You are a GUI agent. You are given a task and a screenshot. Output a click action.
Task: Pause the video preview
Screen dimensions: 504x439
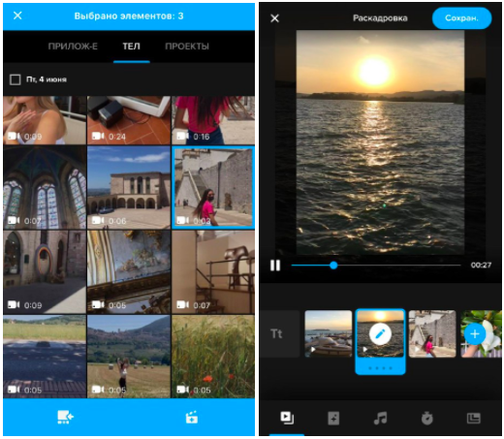[x=275, y=266]
